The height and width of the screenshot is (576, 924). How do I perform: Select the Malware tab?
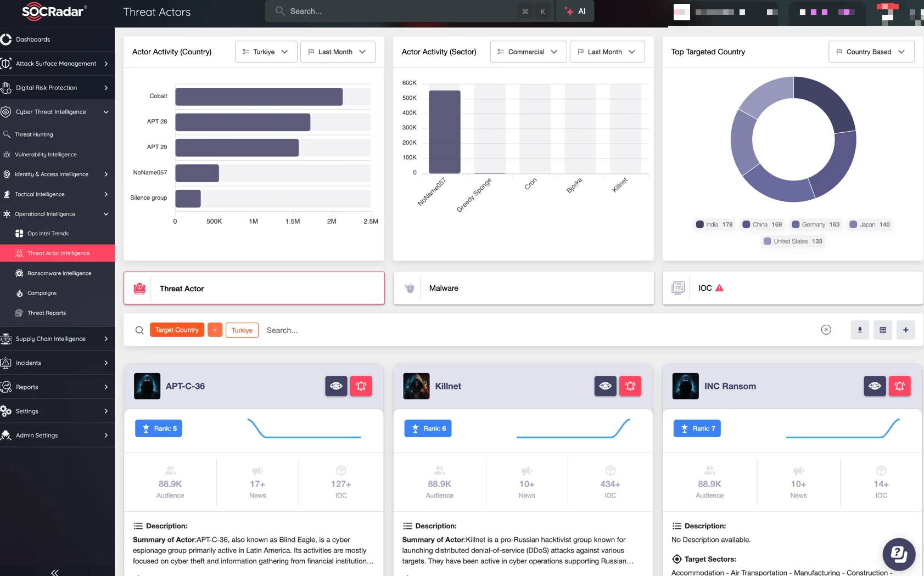(524, 289)
